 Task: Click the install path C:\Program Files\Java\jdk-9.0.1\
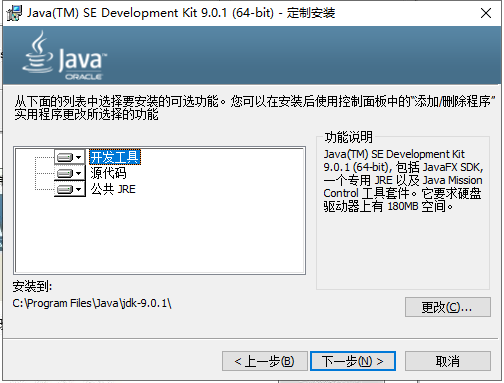click(x=92, y=303)
